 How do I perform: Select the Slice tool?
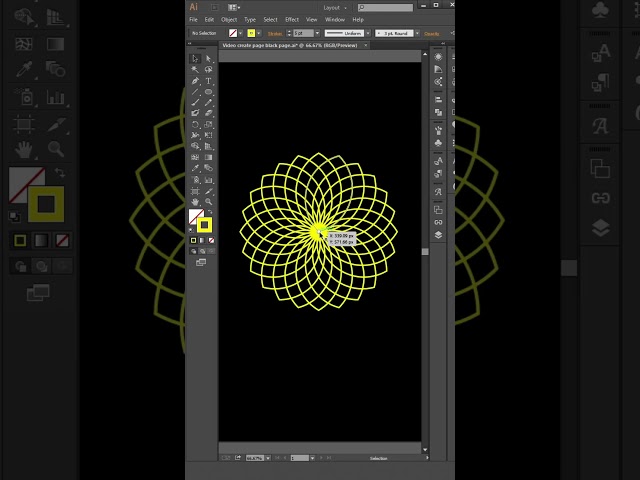209,191
